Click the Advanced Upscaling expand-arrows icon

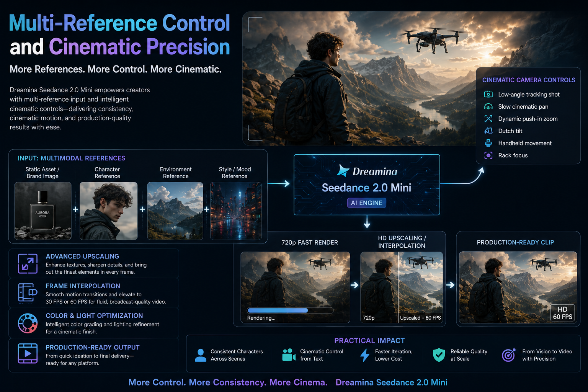[x=28, y=263]
